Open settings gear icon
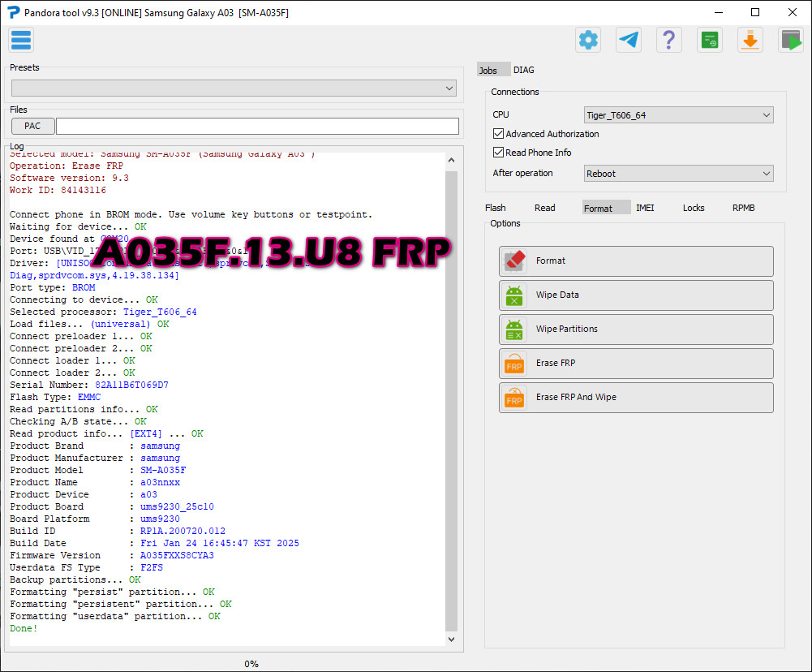Image resolution: width=812 pixels, height=672 pixels. point(588,40)
